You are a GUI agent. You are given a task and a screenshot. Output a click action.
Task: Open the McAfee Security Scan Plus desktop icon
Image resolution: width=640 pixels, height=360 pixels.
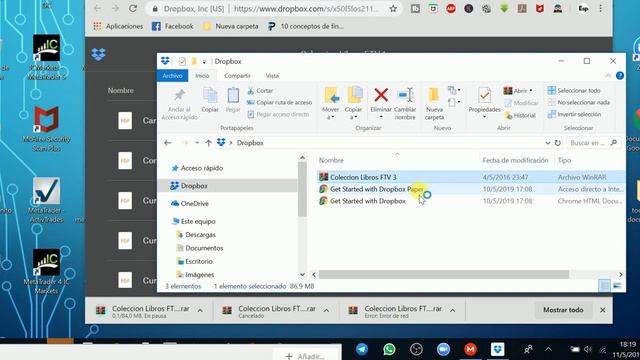point(47,129)
